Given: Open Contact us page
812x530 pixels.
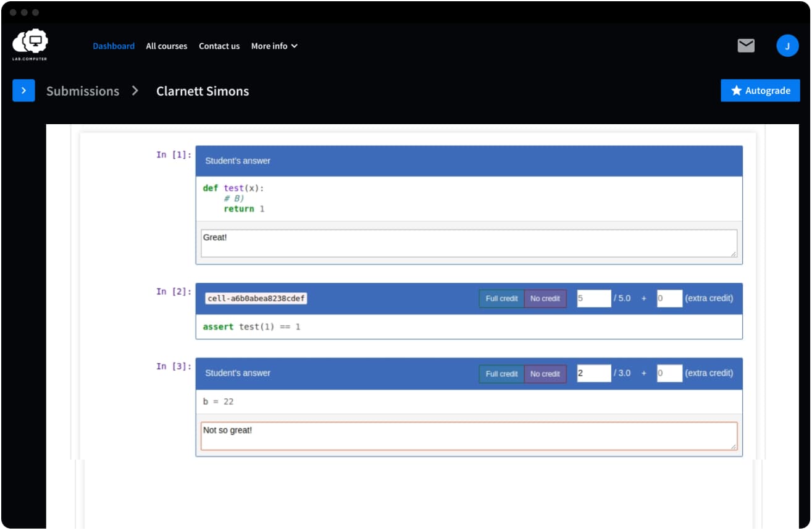Looking at the screenshot, I should tap(219, 46).
